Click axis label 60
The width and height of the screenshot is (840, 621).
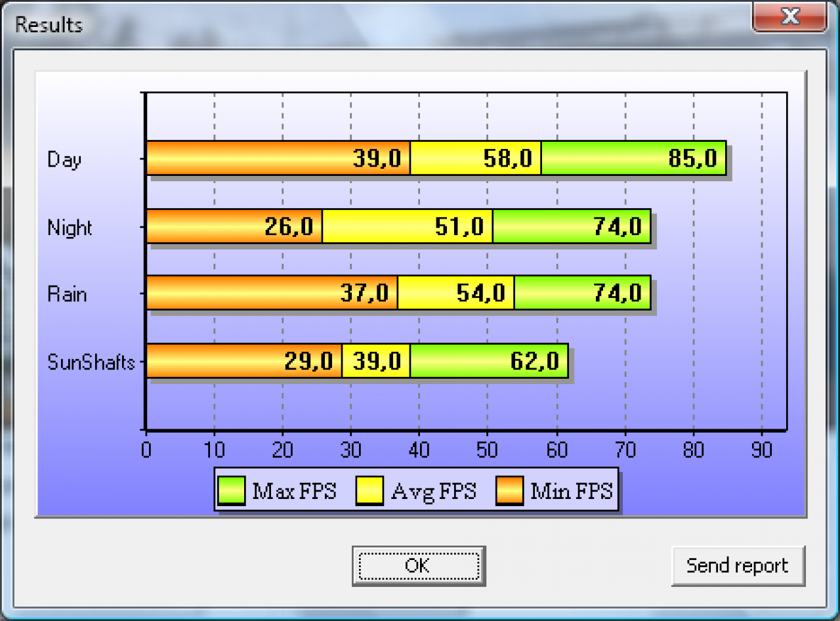pyautogui.click(x=556, y=450)
